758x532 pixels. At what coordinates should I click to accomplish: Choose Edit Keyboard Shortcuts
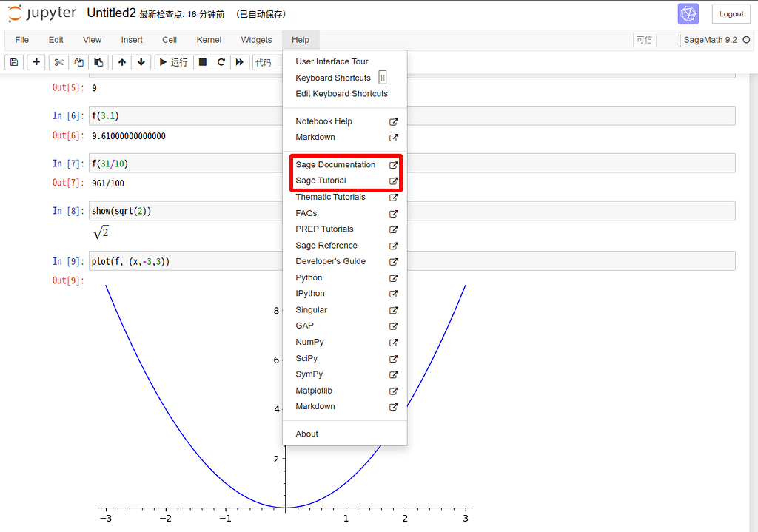click(345, 94)
